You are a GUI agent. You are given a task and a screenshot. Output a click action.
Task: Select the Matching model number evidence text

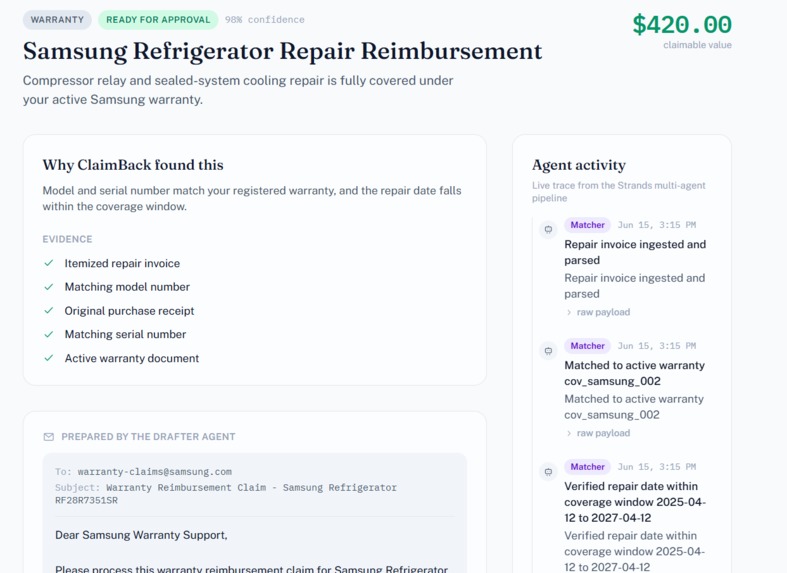127,287
